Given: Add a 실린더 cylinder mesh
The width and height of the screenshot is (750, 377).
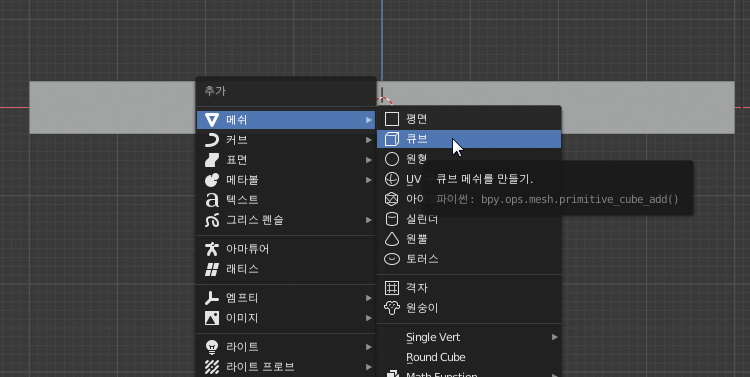Looking at the screenshot, I should point(469,219).
